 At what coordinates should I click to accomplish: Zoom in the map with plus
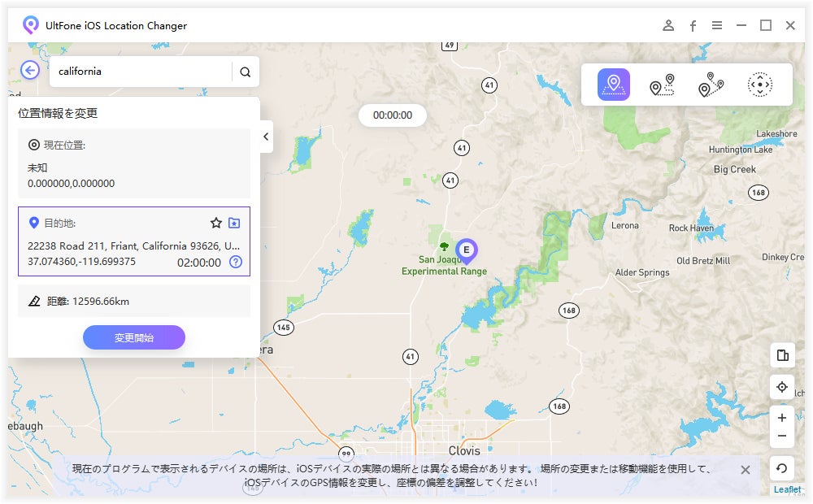click(782, 417)
